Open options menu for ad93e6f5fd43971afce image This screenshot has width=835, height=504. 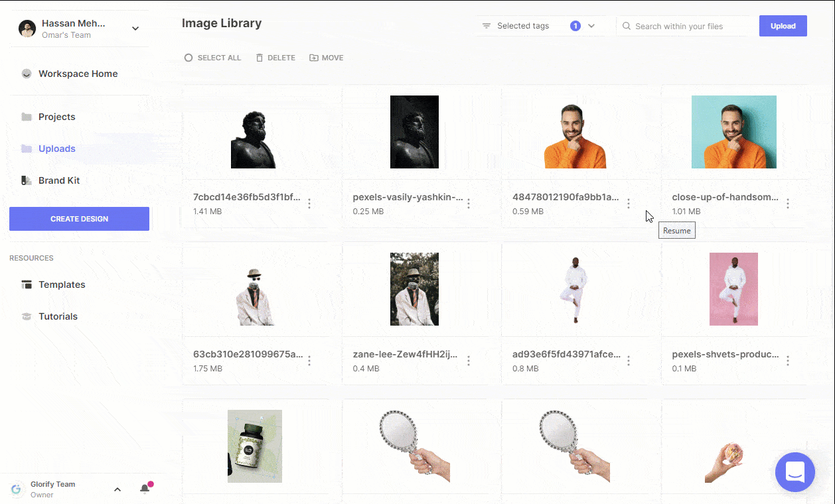point(629,361)
